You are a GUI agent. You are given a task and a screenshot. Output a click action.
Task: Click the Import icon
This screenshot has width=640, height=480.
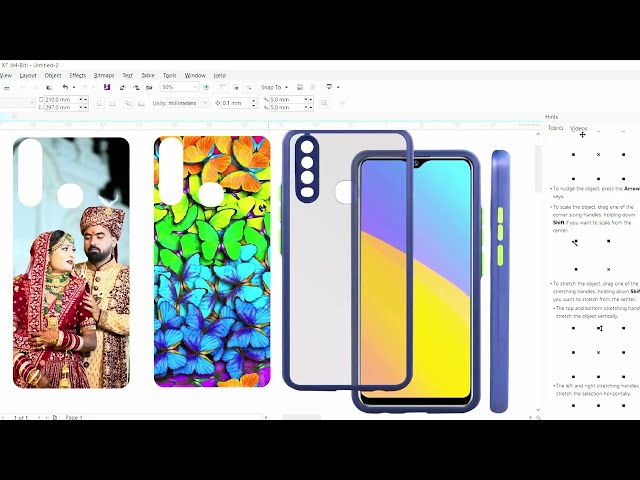point(122,87)
